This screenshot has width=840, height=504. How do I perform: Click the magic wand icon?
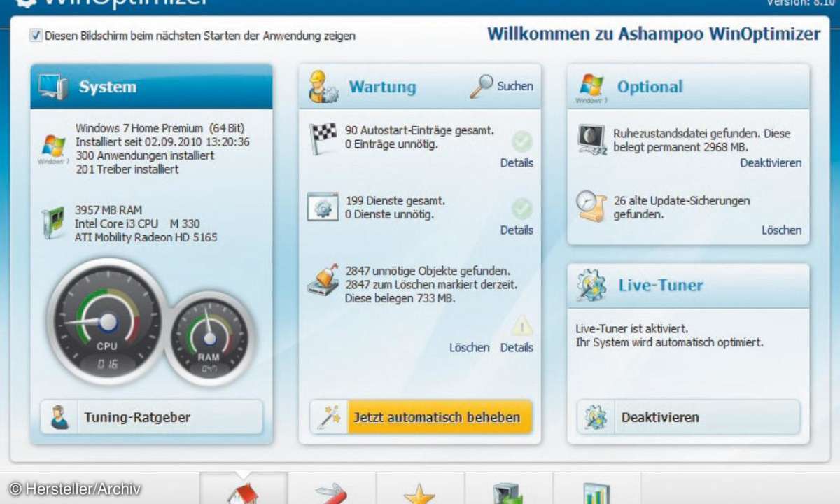(x=328, y=417)
